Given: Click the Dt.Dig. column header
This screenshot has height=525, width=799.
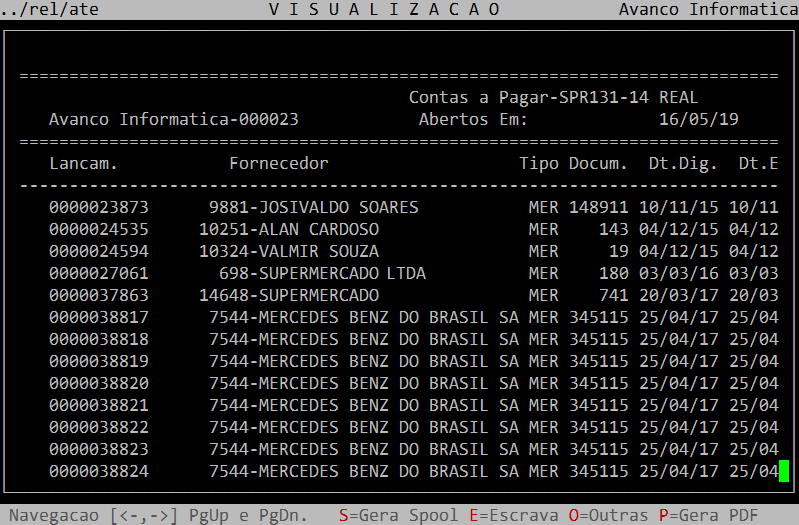Looking at the screenshot, I should tap(683, 163).
